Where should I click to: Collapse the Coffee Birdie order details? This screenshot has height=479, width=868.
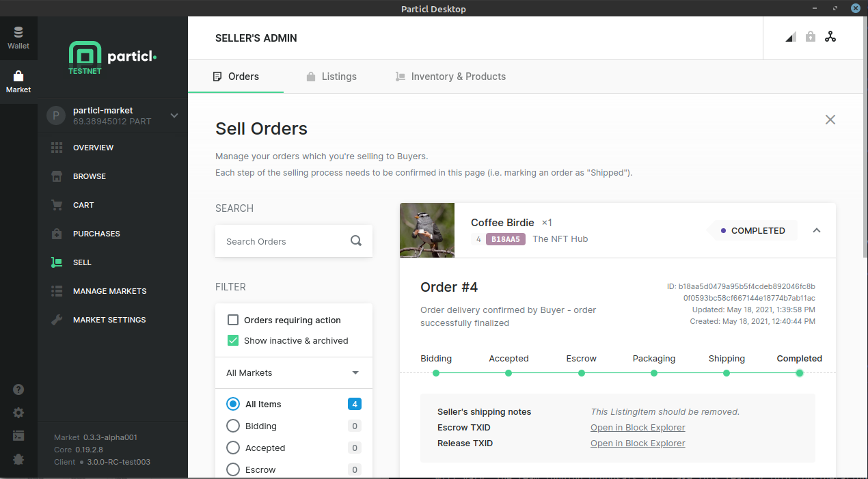click(817, 230)
